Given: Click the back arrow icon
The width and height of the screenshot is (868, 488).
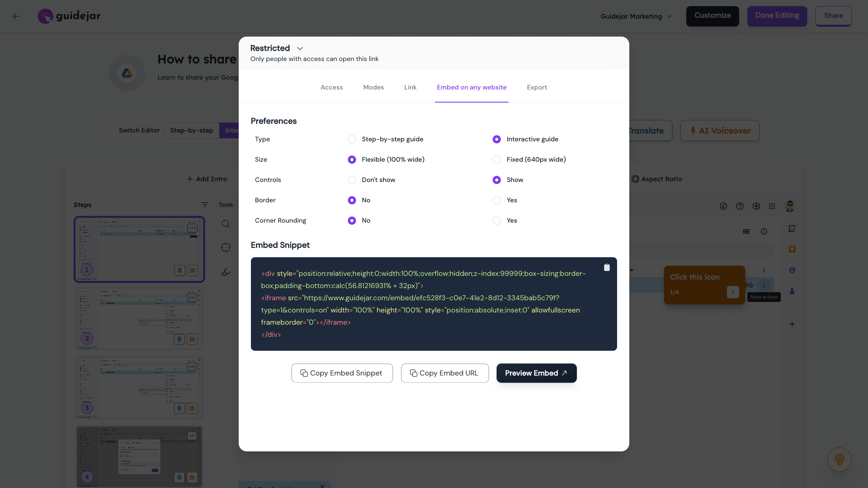Looking at the screenshot, I should pyautogui.click(x=16, y=16).
